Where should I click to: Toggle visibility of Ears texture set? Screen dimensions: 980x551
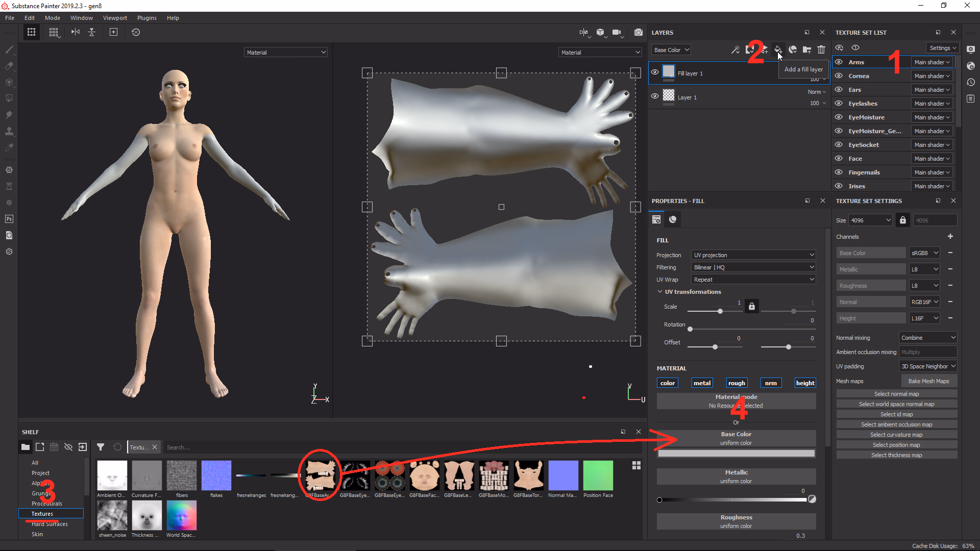[839, 89]
